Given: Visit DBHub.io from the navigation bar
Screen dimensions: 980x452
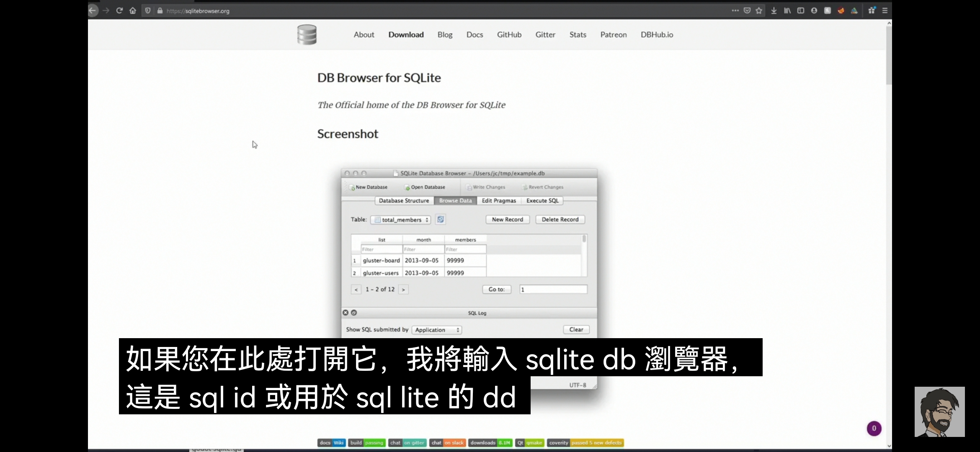Looking at the screenshot, I should click(657, 35).
